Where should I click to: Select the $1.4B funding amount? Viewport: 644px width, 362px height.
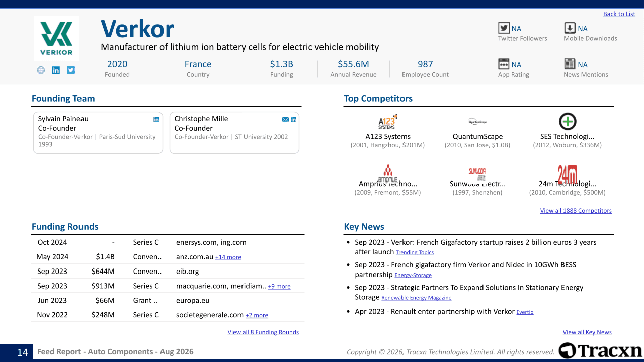pos(105,257)
